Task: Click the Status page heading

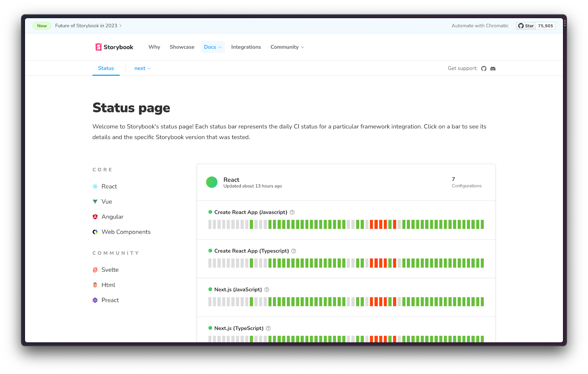Action: click(131, 108)
